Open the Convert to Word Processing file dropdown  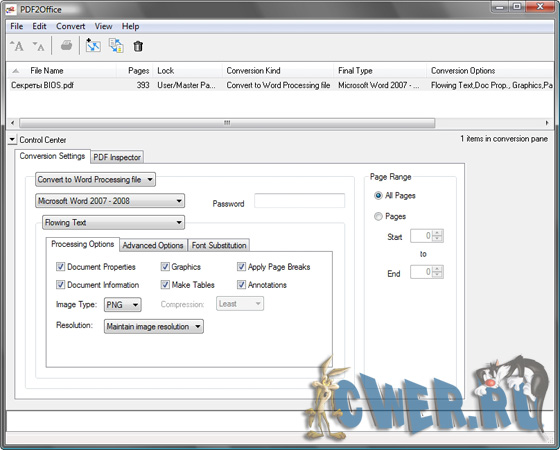95,179
